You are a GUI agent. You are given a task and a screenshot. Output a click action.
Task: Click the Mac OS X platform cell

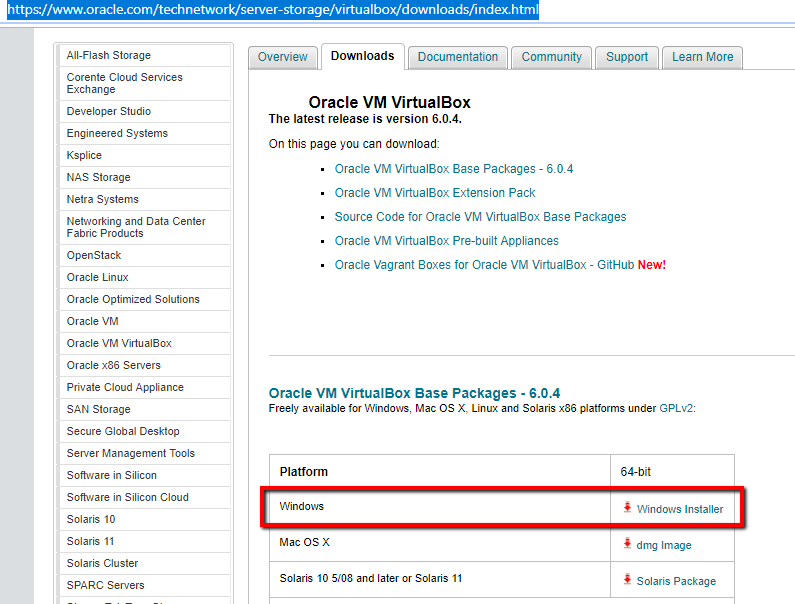tap(440, 543)
